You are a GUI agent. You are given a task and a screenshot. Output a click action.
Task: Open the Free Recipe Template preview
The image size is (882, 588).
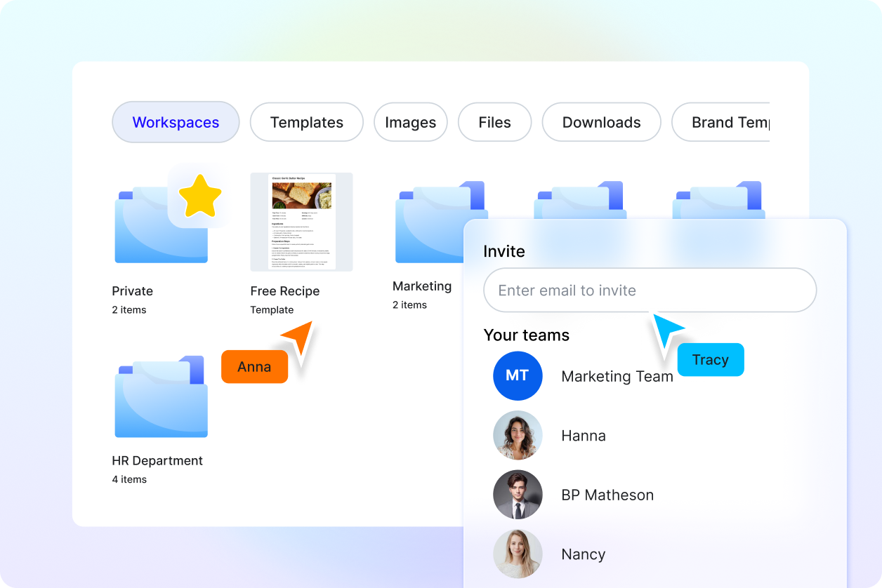(x=301, y=222)
